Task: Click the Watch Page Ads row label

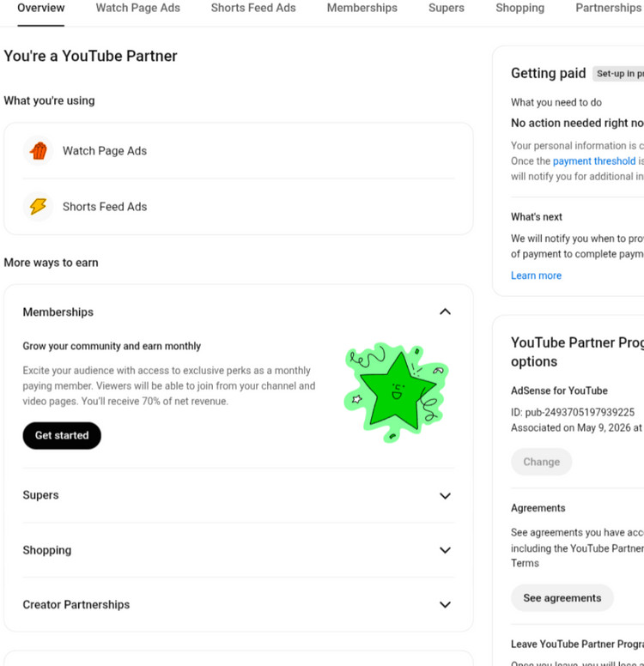Action: tap(105, 151)
